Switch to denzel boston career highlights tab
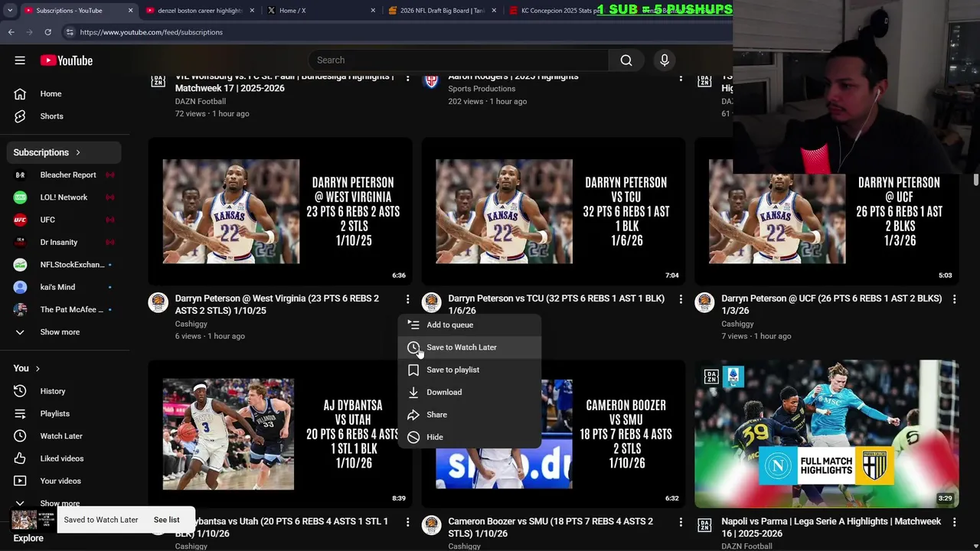980x551 pixels. pyautogui.click(x=199, y=11)
